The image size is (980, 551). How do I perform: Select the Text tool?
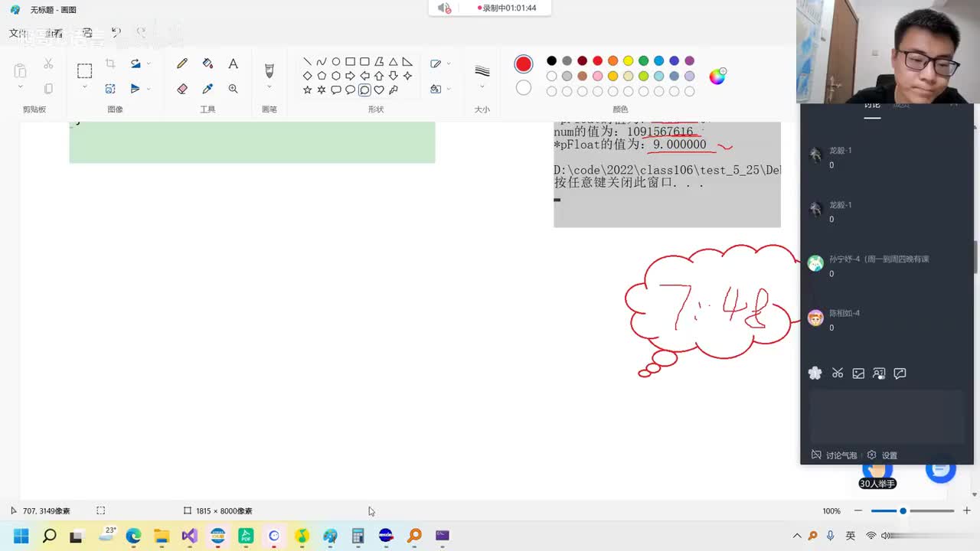233,64
